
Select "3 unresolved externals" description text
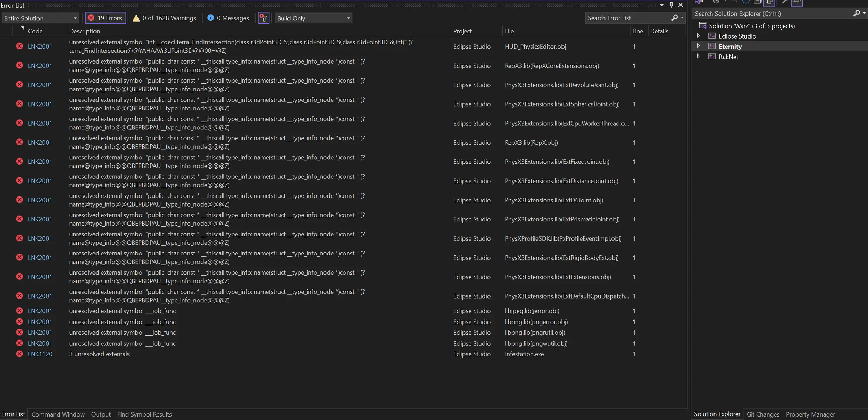99,354
